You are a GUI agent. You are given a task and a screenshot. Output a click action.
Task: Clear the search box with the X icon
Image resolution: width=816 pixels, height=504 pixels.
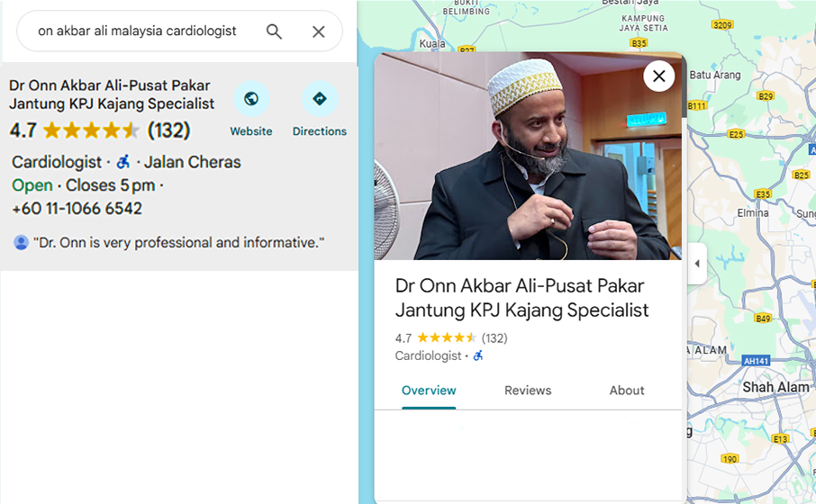click(x=318, y=31)
